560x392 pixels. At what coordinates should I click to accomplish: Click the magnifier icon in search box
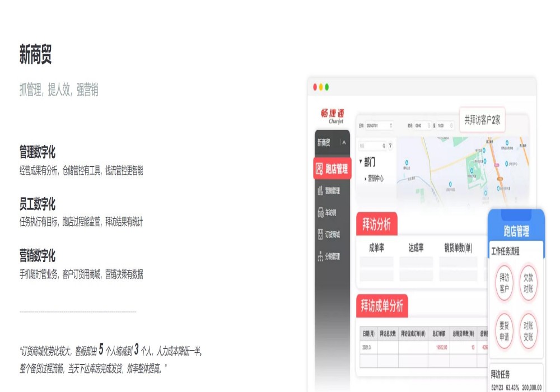click(x=384, y=146)
